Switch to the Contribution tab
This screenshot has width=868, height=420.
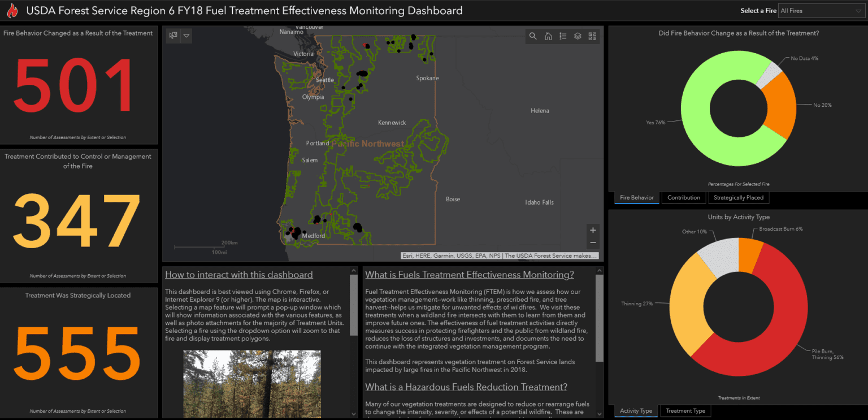coord(684,198)
